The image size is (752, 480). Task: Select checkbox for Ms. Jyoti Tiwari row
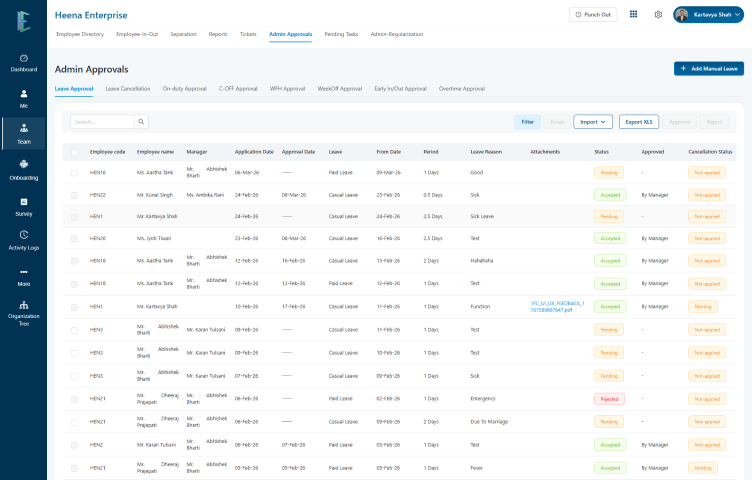point(74,238)
